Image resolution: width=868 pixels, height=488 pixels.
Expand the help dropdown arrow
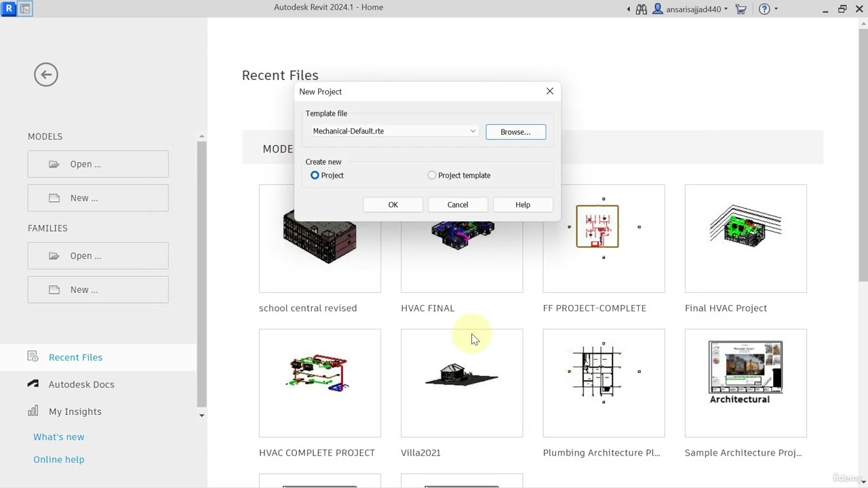[776, 9]
